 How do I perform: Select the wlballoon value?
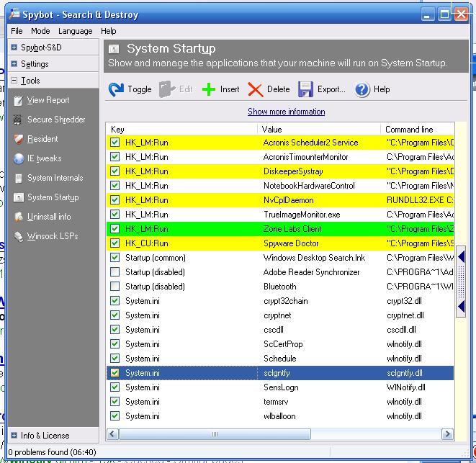(x=279, y=416)
